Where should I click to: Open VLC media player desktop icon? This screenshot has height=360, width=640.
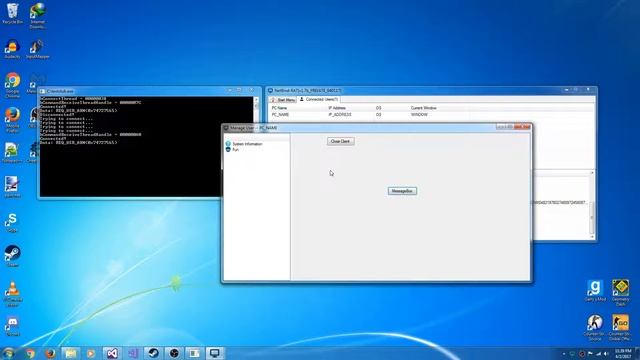[12, 294]
